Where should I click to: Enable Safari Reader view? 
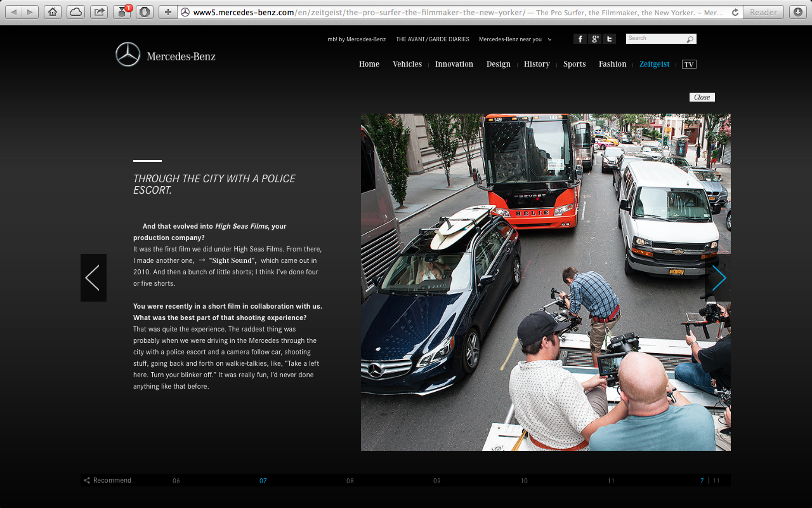point(763,12)
